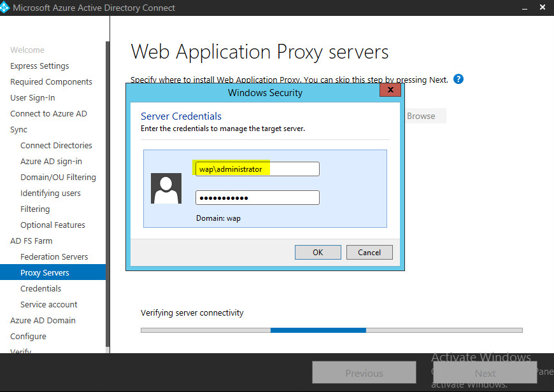Viewport: 554px width, 392px height.
Task: Select Express Settings in sidebar
Action: coord(39,66)
